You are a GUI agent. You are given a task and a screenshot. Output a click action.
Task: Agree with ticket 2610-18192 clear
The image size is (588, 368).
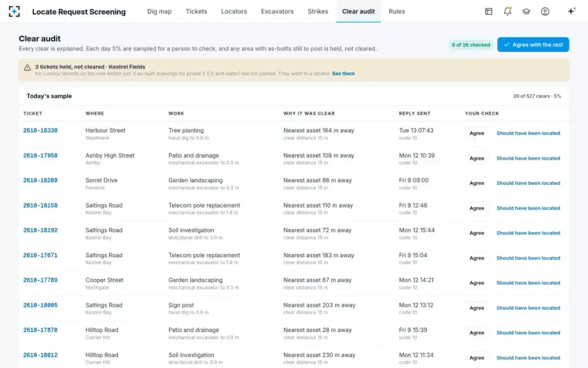coord(477,233)
